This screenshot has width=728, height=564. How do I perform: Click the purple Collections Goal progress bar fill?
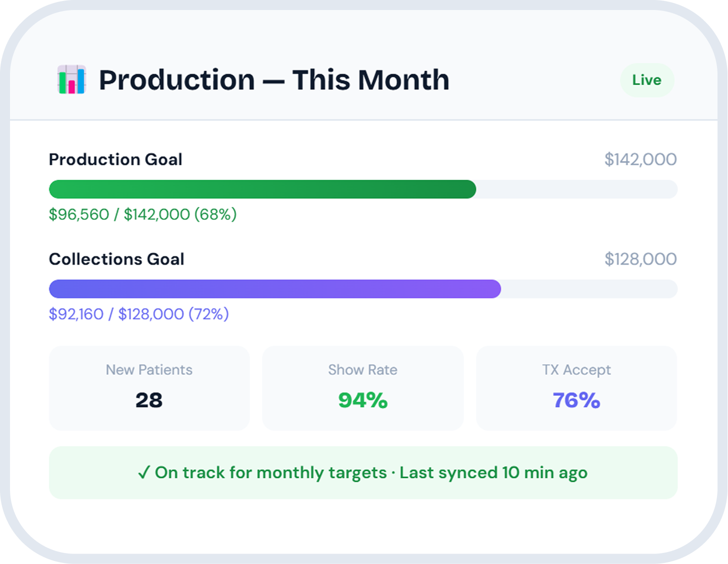coord(274,289)
